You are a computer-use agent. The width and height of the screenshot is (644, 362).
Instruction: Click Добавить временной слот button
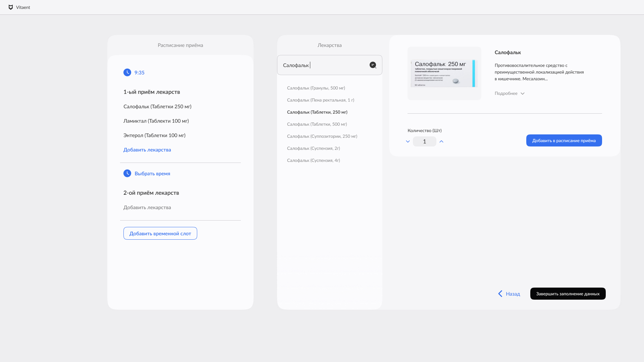coord(160,233)
